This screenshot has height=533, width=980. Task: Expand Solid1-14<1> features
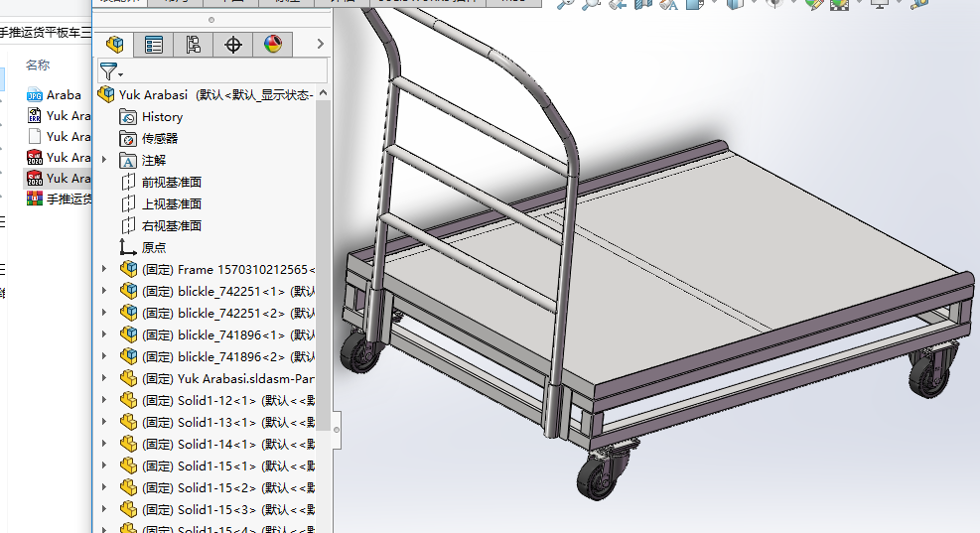(104, 444)
